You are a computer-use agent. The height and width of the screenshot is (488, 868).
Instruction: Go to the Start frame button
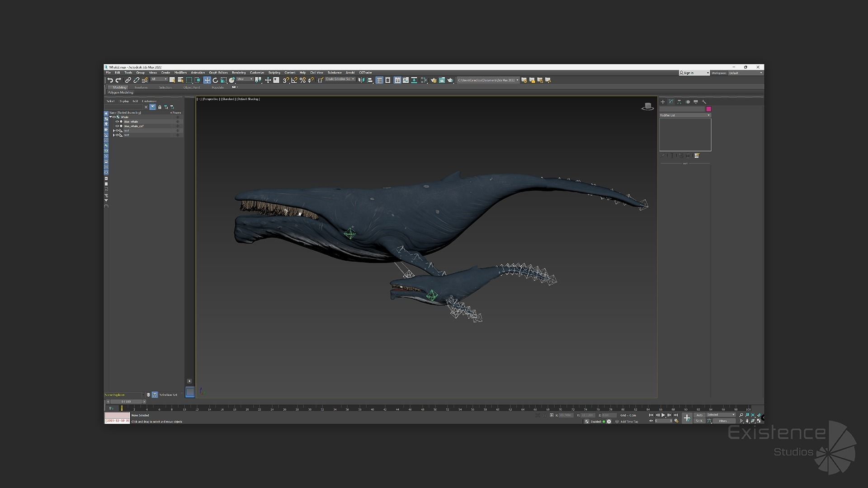point(651,415)
